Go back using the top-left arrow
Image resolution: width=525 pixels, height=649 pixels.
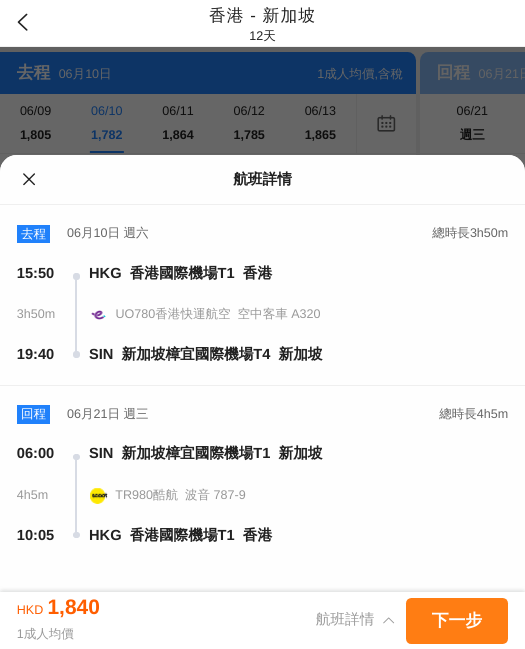(x=23, y=22)
